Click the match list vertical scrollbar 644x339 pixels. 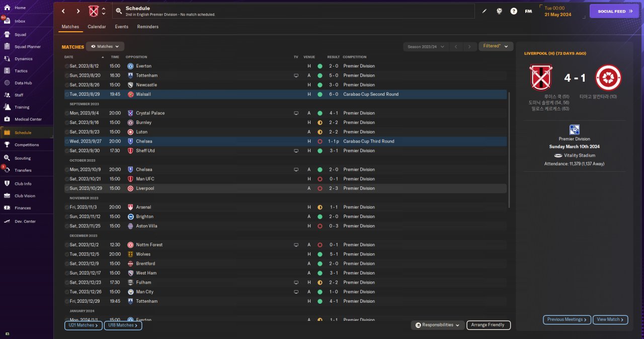point(510,150)
